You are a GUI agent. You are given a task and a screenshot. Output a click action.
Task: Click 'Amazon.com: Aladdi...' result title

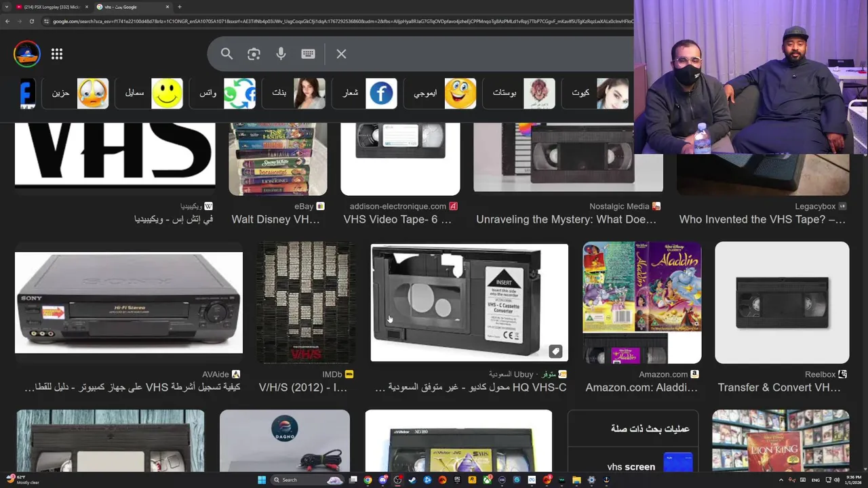[642, 387]
